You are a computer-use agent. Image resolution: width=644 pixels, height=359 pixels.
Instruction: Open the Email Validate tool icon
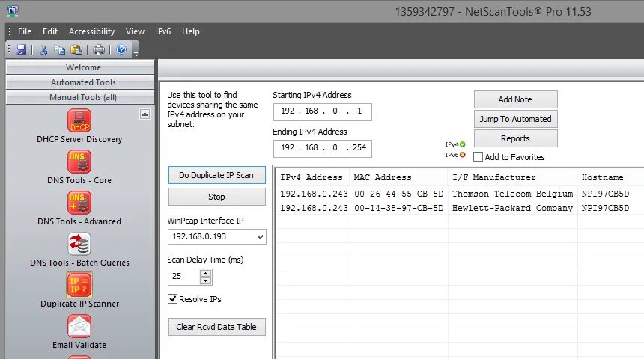pos(79,326)
